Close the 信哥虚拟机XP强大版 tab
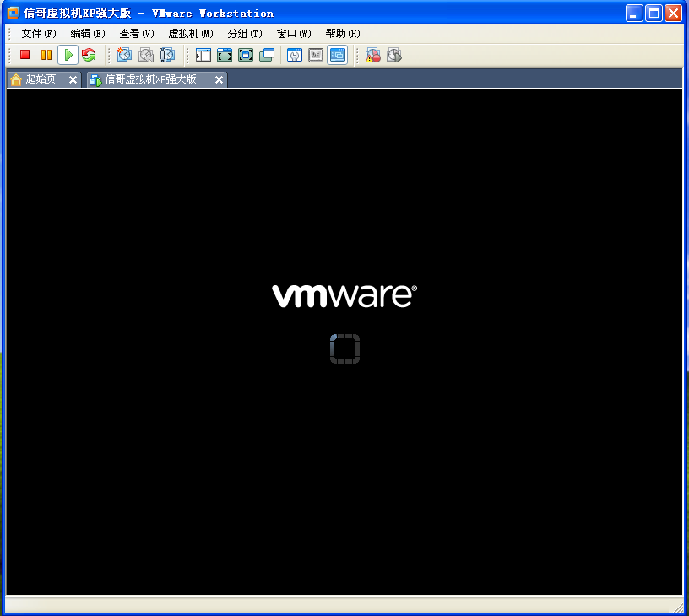The width and height of the screenshot is (689, 616). (219, 79)
